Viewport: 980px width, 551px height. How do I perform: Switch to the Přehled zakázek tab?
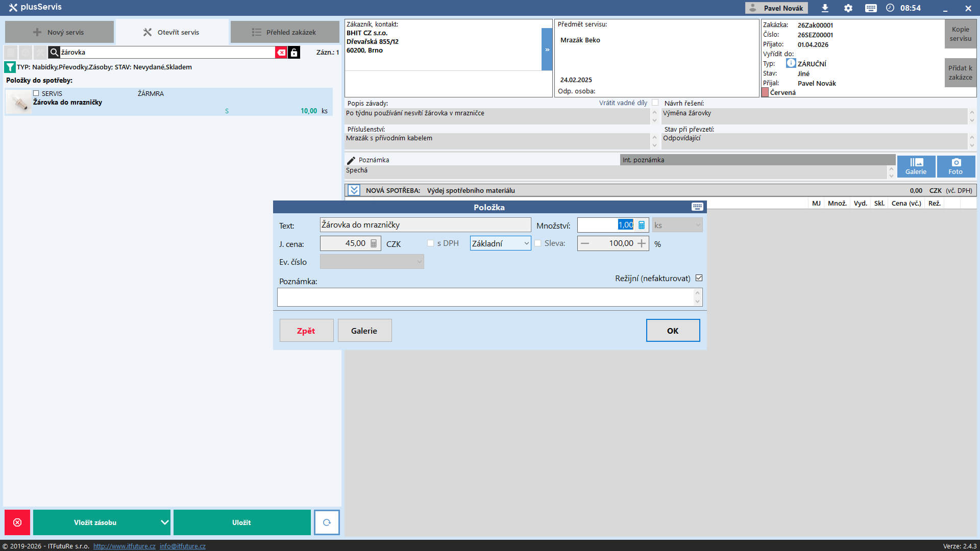[284, 32]
